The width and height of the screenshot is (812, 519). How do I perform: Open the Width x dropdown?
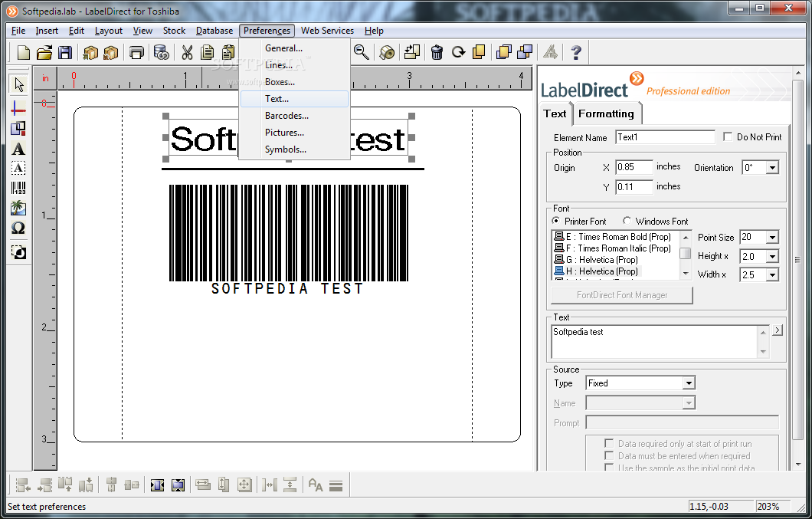point(772,274)
